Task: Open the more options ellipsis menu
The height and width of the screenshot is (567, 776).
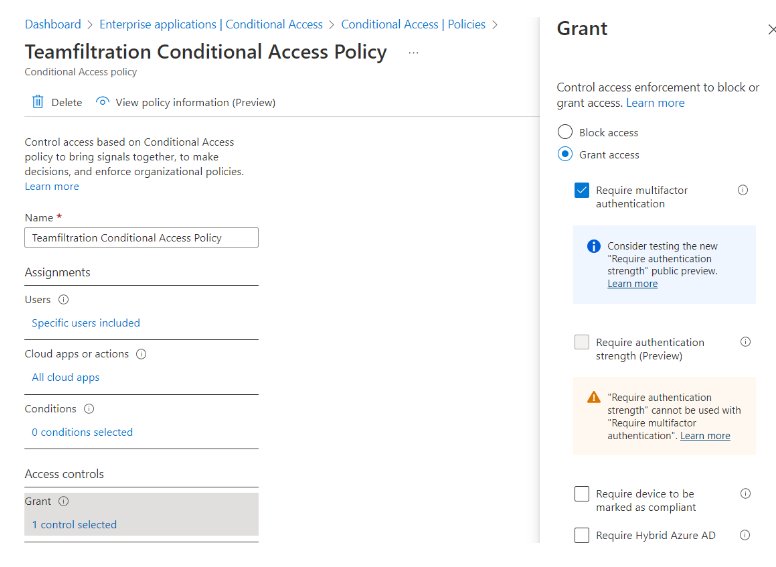Action: [414, 52]
